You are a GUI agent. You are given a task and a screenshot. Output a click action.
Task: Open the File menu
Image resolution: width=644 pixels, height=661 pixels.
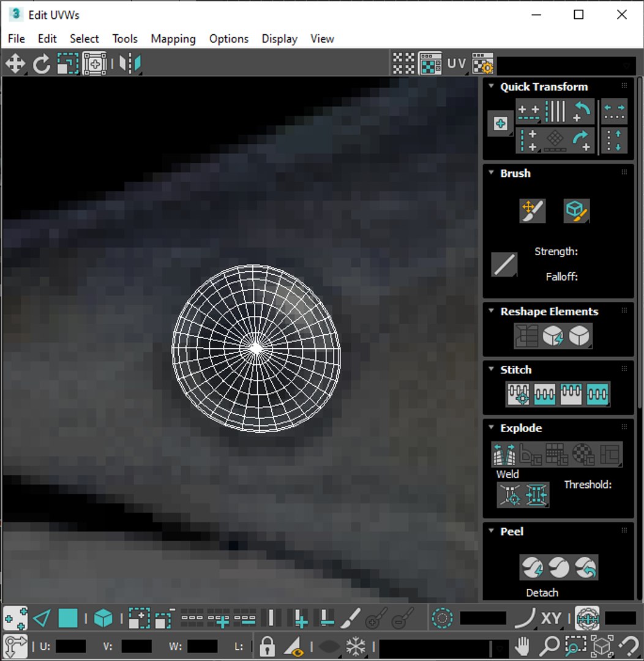17,39
